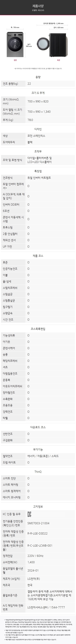76x644 pixels.
Task: Click the 용량 section heading
Action: (38, 77)
